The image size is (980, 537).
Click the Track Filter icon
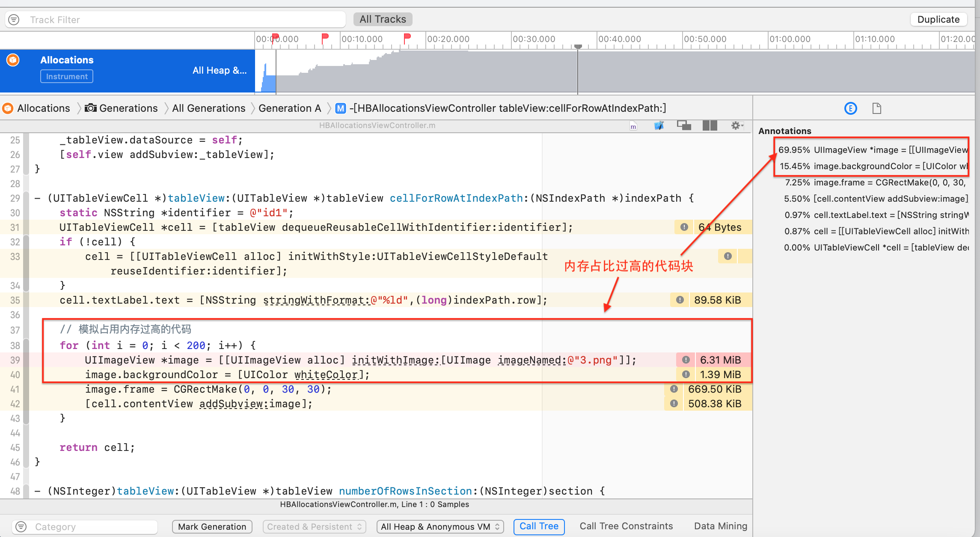[x=14, y=20]
